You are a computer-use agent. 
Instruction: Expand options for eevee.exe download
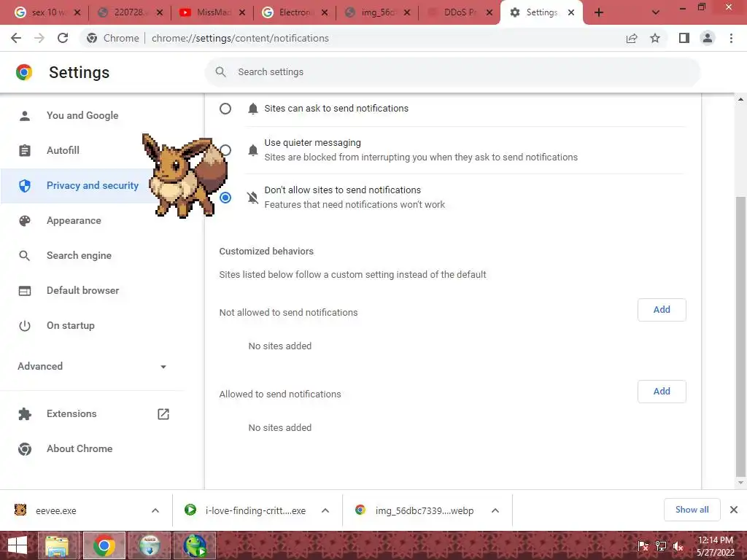tap(155, 511)
